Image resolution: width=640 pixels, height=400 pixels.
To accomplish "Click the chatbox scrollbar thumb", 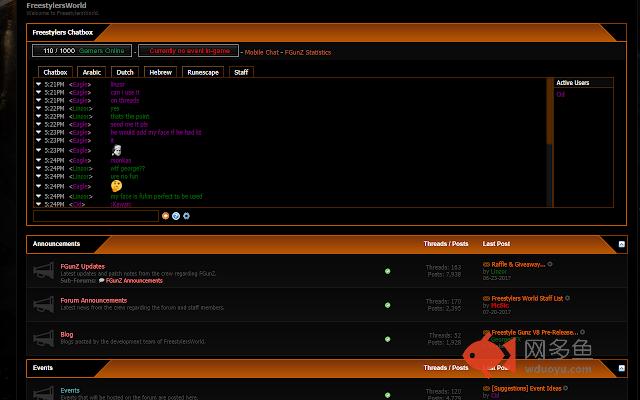I will click(549, 111).
